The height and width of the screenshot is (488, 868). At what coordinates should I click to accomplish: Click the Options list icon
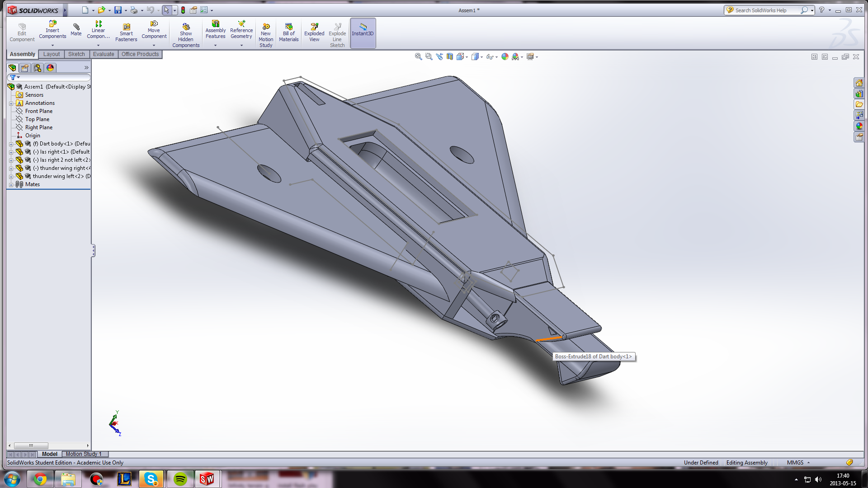[204, 10]
